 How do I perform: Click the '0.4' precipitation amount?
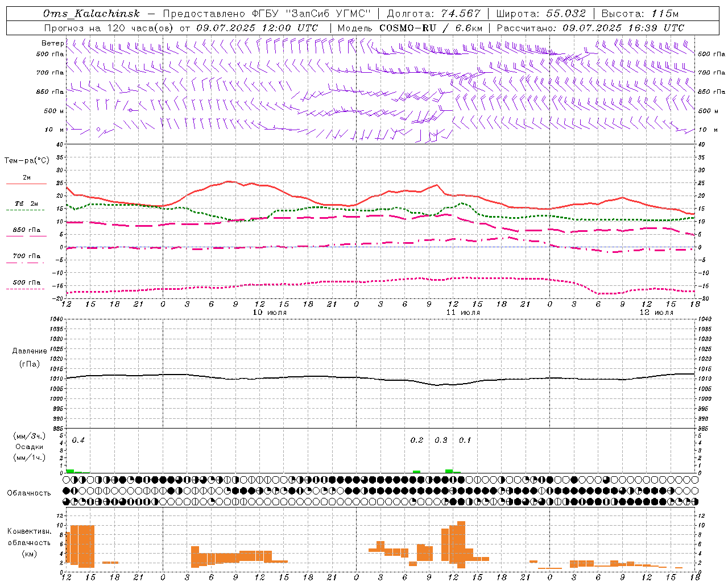point(78,440)
